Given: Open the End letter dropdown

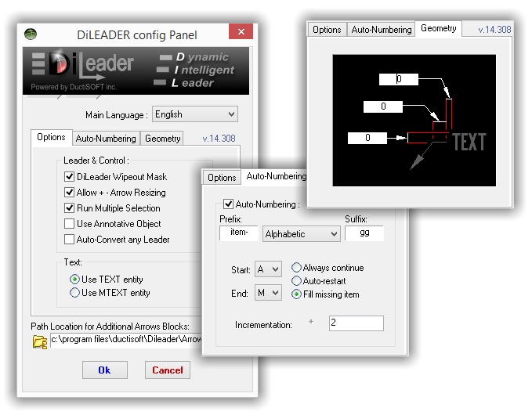Looking at the screenshot, I should 268,294.
